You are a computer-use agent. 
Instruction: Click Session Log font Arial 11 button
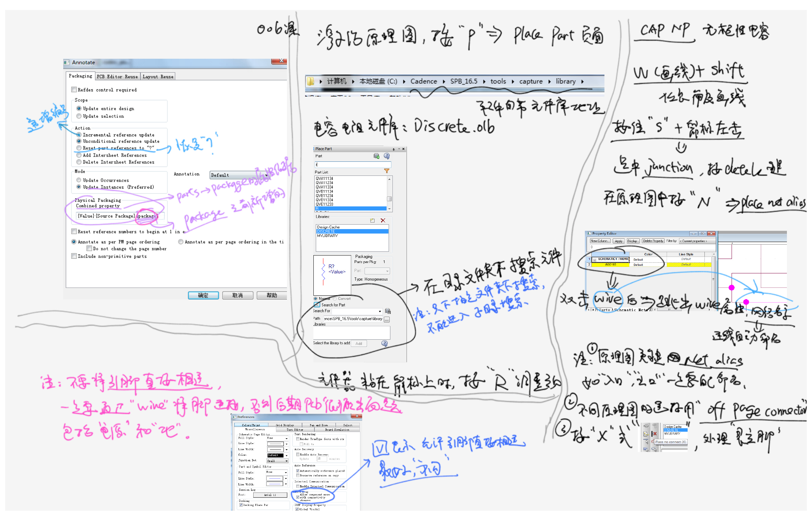(x=270, y=495)
